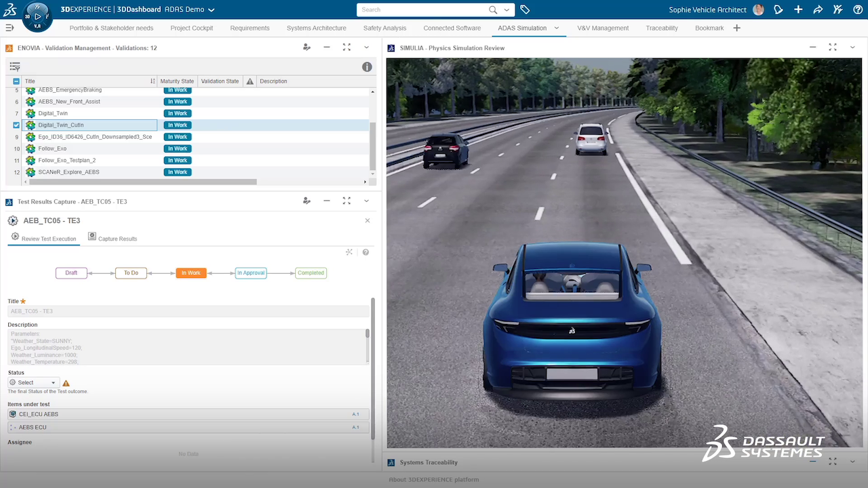
Task: Click the Validations horizontal scrollbar
Action: click(x=144, y=182)
